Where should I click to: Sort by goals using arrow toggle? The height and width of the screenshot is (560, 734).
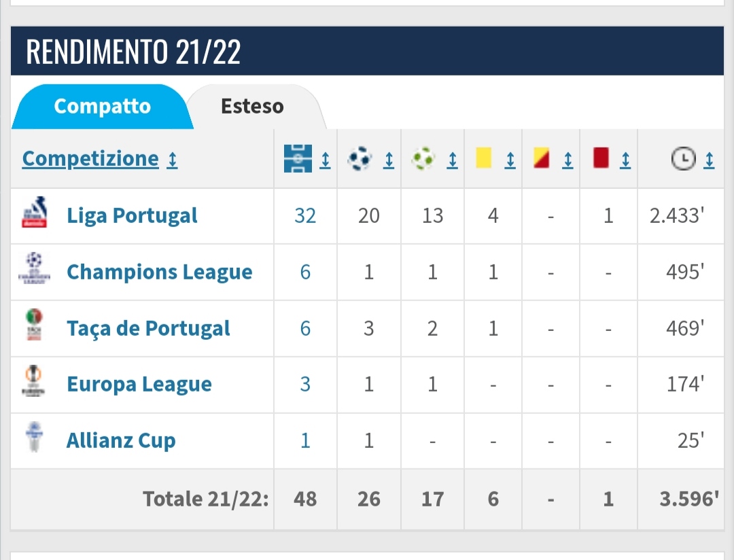[x=389, y=160]
